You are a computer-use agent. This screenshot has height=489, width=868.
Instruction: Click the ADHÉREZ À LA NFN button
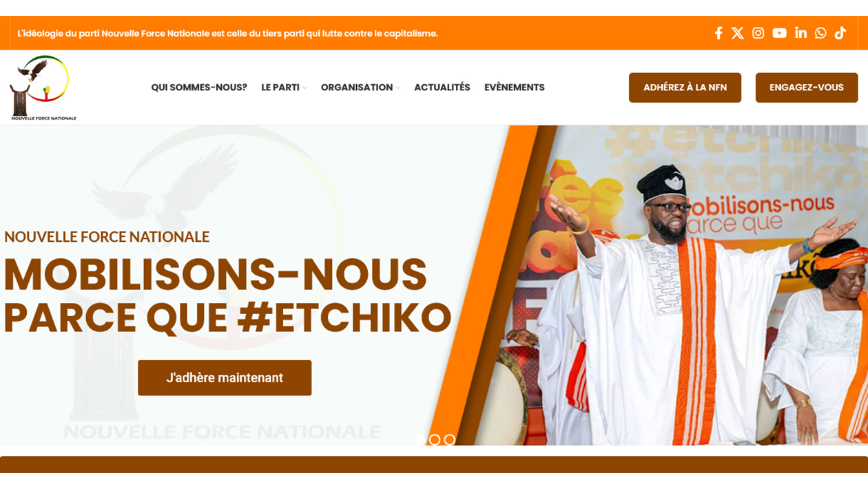[x=685, y=87]
